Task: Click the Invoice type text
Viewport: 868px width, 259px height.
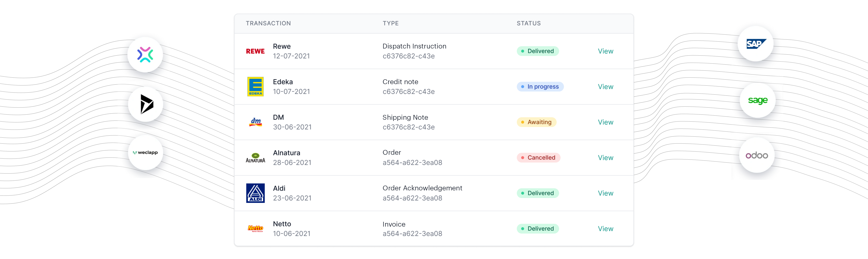Action: 394,224
